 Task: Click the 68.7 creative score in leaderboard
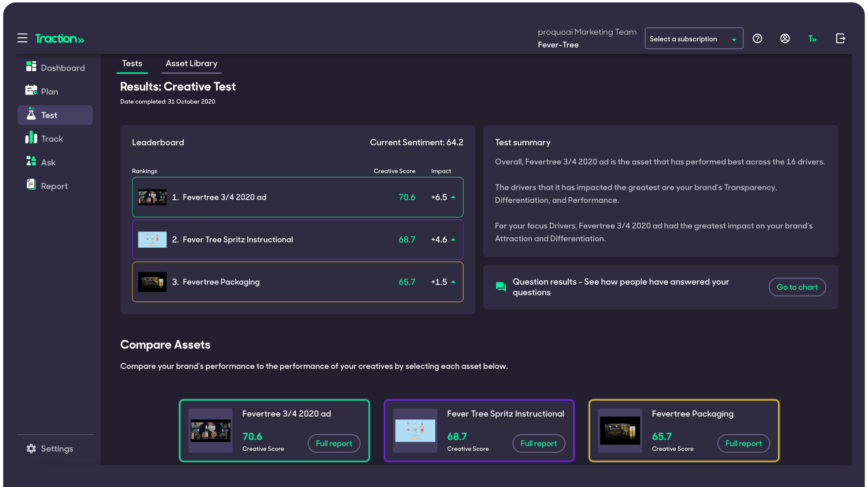coord(407,239)
